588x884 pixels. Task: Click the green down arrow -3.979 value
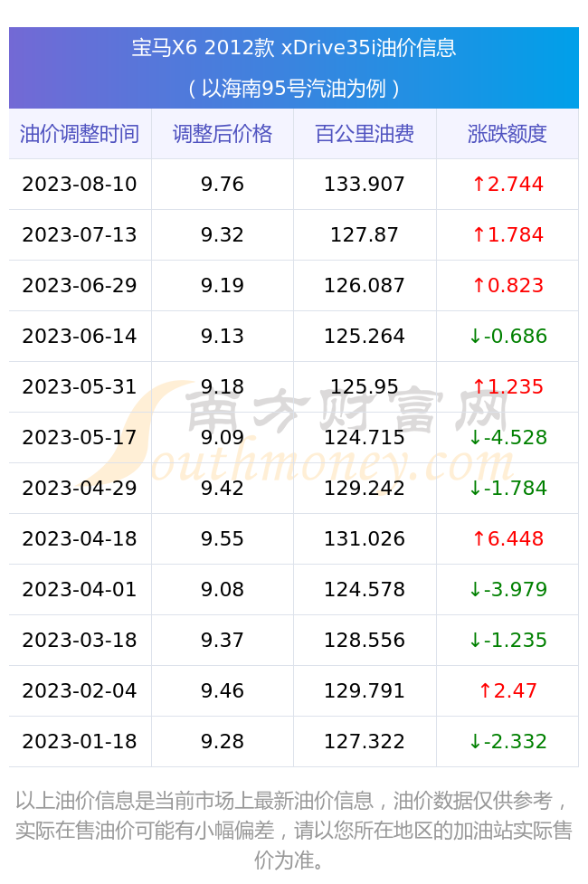pyautogui.click(x=508, y=590)
